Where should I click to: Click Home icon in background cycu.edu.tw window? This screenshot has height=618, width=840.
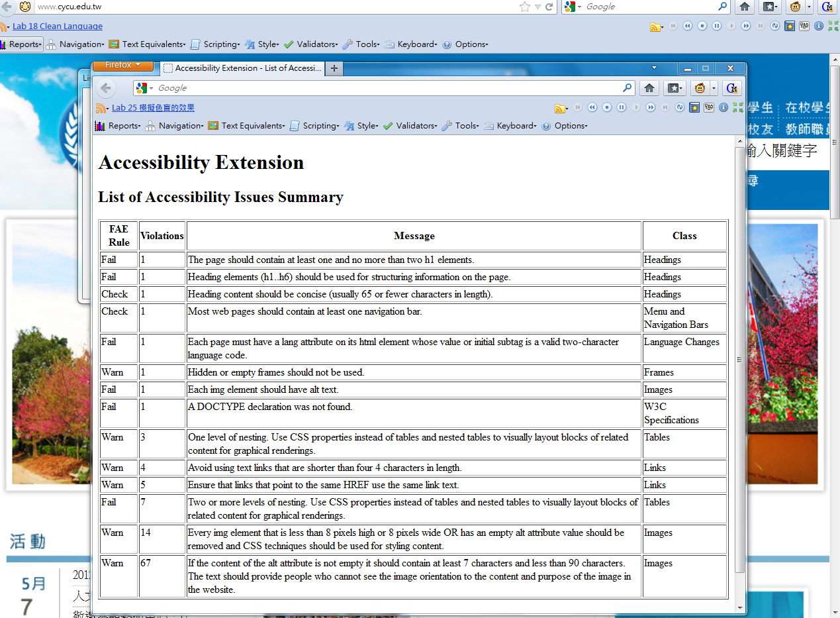click(745, 7)
